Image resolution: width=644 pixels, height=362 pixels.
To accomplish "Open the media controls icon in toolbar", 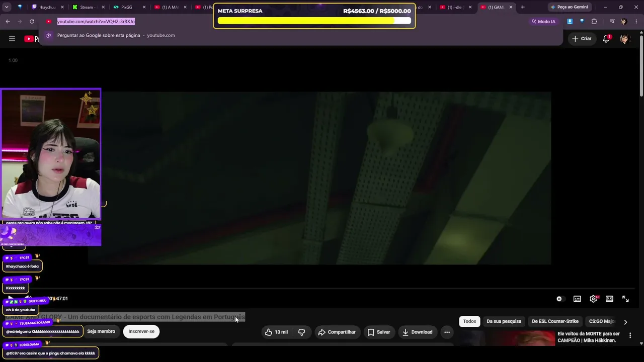I will pyautogui.click(x=612, y=22).
